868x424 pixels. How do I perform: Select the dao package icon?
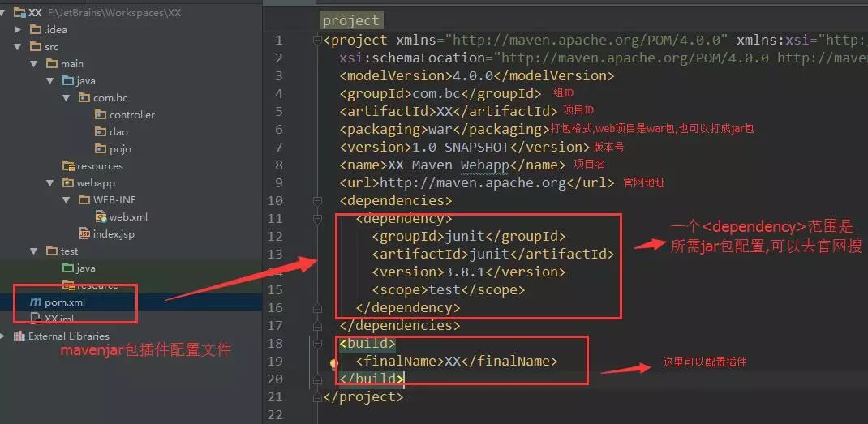coord(101,131)
